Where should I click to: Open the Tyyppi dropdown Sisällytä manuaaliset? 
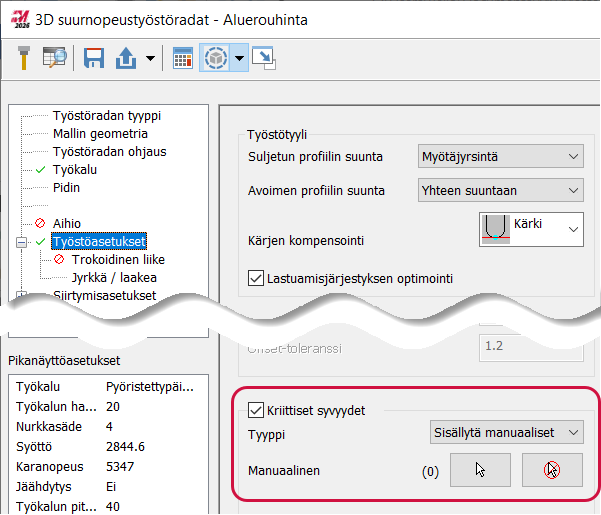click(507, 432)
